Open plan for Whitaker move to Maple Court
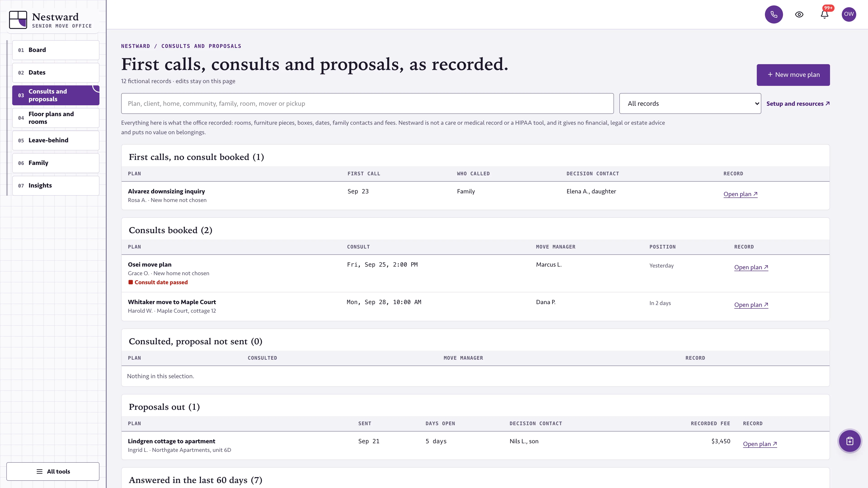This screenshot has width=868, height=488. (x=751, y=305)
